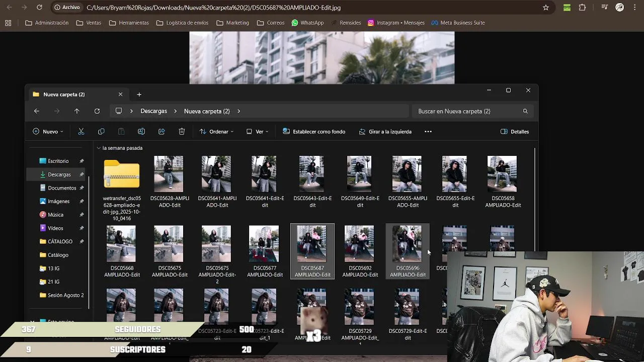The width and height of the screenshot is (644, 362).
Task: Expand the chevron between Descargas and Nueva carpeta (2)
Action: click(176, 111)
